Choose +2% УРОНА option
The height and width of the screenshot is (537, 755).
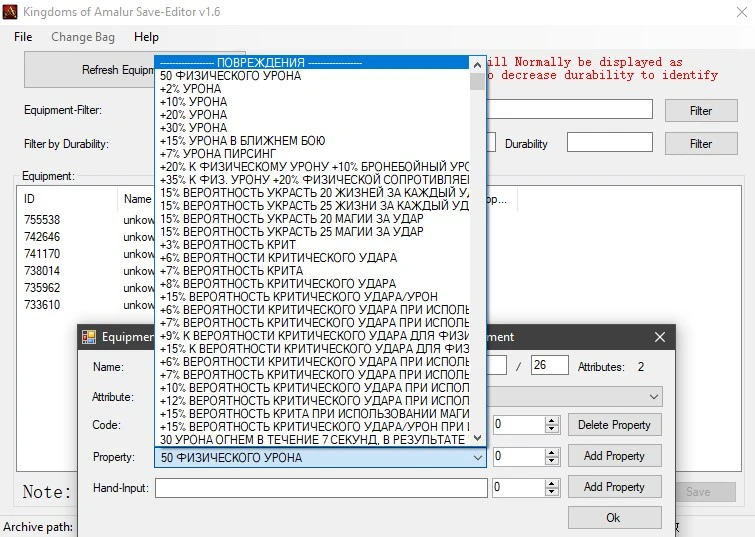312,89
